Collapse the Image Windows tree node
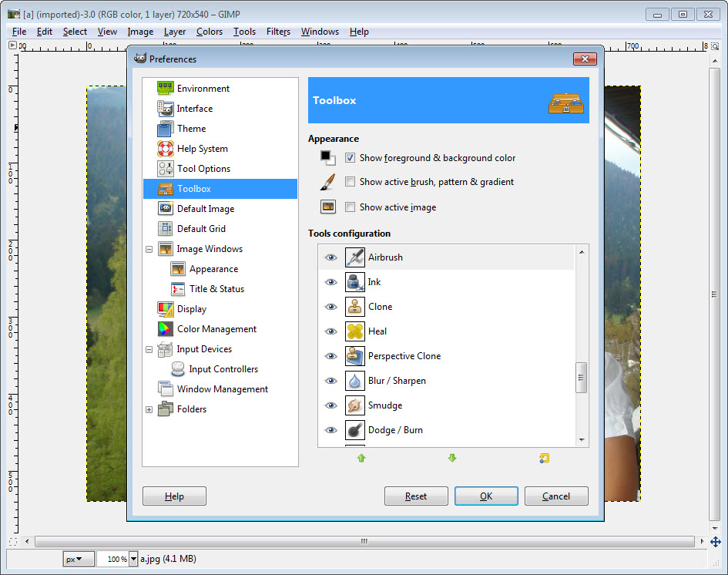728x575 pixels. pos(149,249)
